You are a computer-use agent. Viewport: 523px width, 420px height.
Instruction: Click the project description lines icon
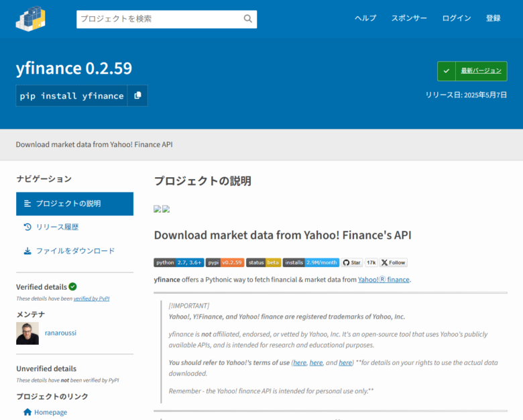coord(27,203)
